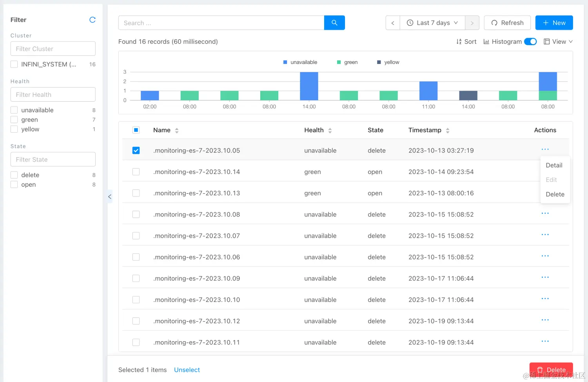
Task: Focus the Search input field
Action: (221, 23)
